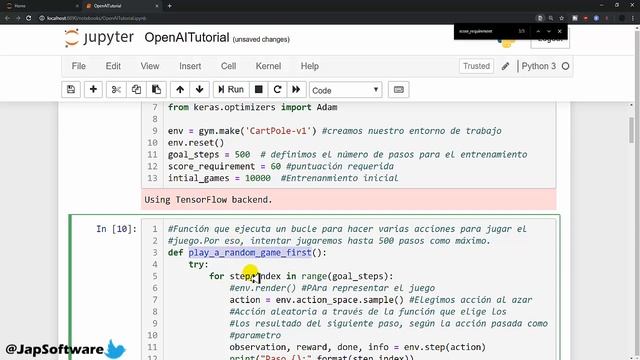This screenshot has width=640, height=360.
Task: Insert cell below with the plus icon
Action: coord(93,89)
